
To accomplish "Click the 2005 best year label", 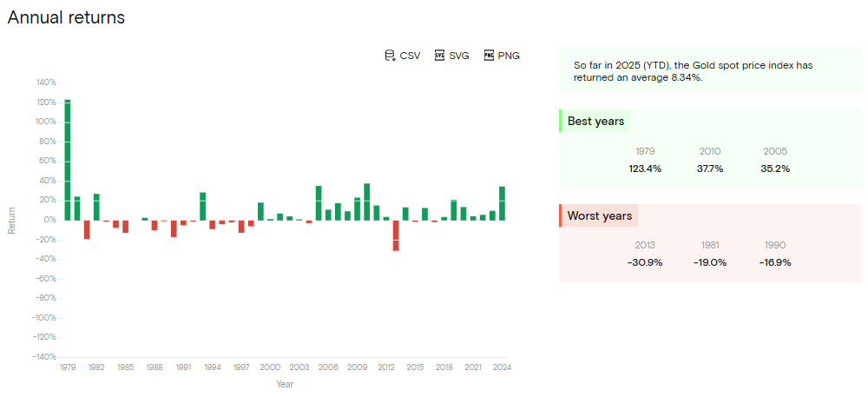I will pos(775,151).
